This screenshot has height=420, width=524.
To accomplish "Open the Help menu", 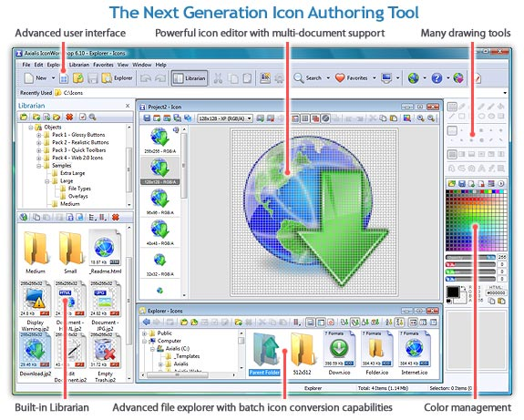I will pyautogui.click(x=160, y=65).
